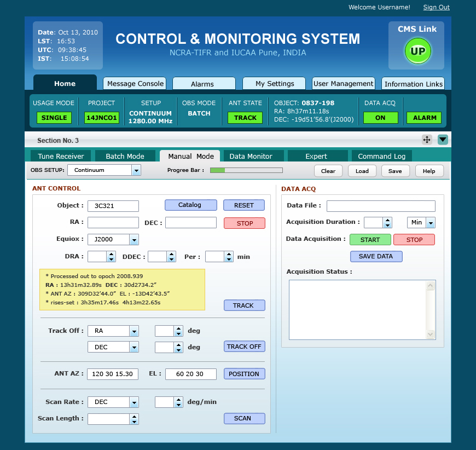Click the ANT AZ input field
Screen dimensions: 476x450
(x=113, y=374)
